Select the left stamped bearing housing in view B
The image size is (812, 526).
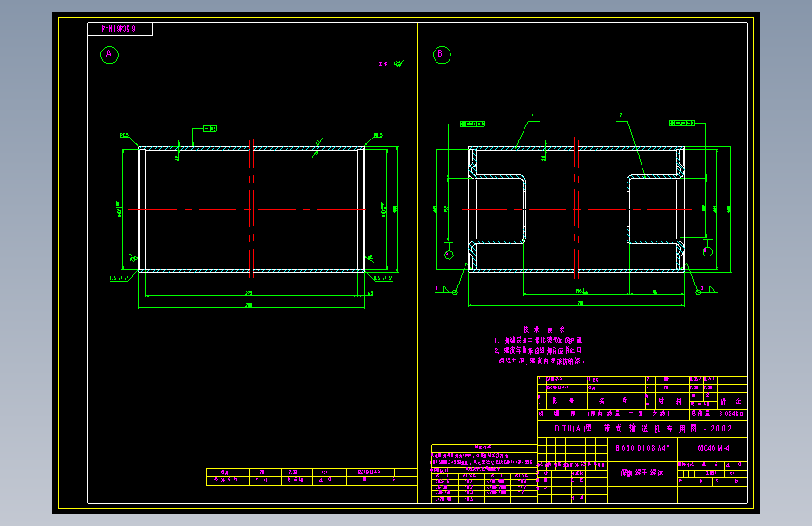point(497,209)
